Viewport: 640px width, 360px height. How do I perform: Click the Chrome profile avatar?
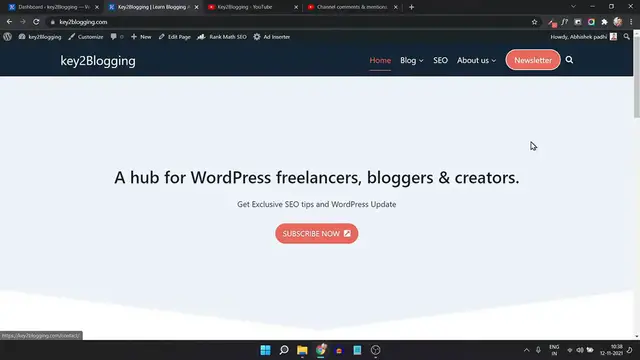pos(618,22)
